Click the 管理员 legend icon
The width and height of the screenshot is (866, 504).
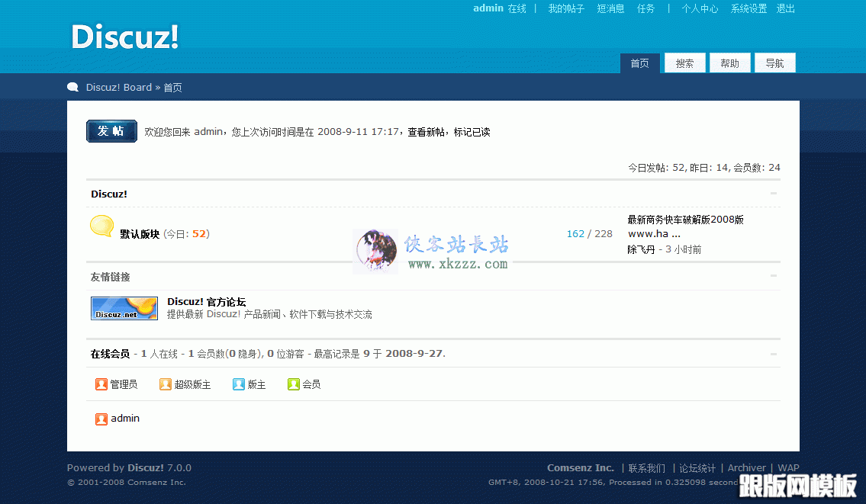click(101, 384)
